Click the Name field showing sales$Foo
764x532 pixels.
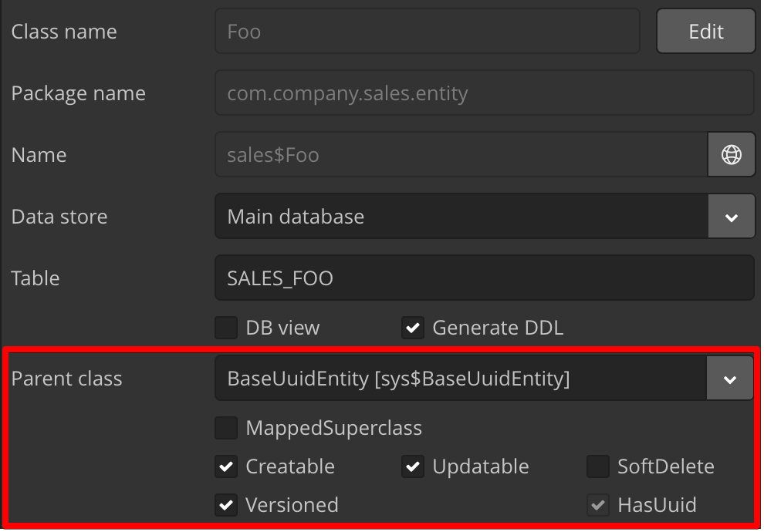click(x=461, y=155)
